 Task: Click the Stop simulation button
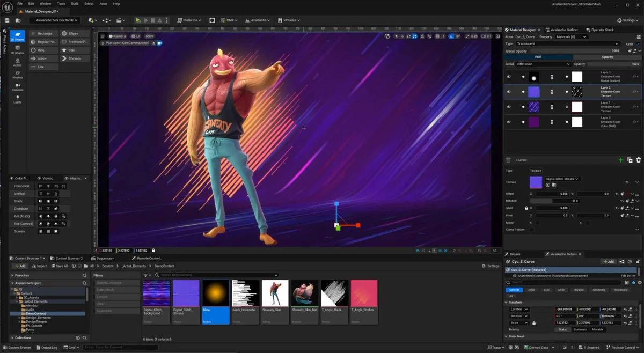coord(152,20)
